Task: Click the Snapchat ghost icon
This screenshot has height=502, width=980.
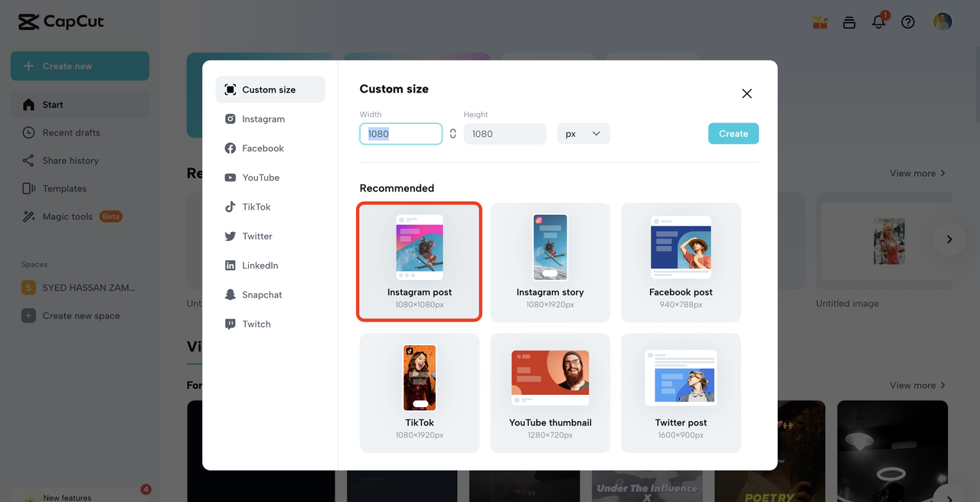Action: pos(230,295)
